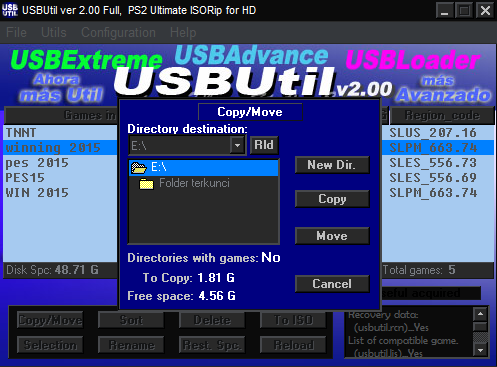Viewport: 497px width, 367px height.
Task: Select the pes 2015 game row
Action: tap(60, 163)
